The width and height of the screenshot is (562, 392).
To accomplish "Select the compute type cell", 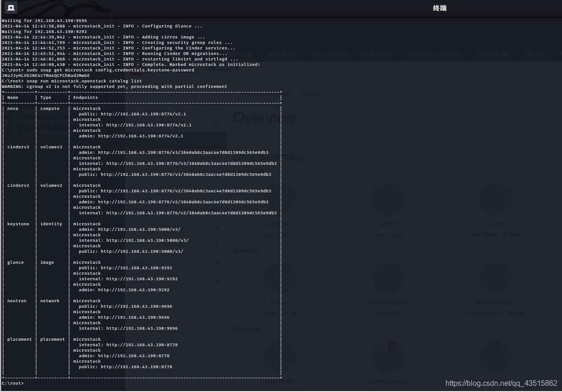I will [x=50, y=109].
